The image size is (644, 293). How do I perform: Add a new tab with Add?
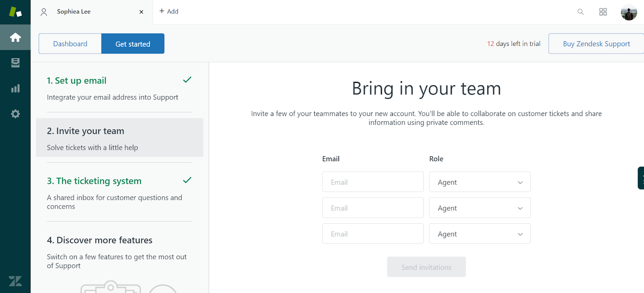pyautogui.click(x=169, y=11)
